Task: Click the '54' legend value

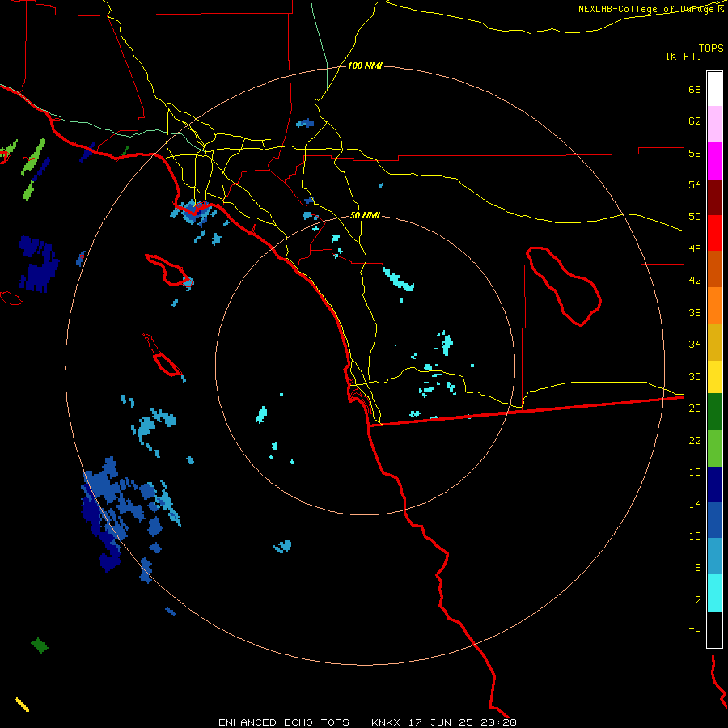Action: pos(695,184)
